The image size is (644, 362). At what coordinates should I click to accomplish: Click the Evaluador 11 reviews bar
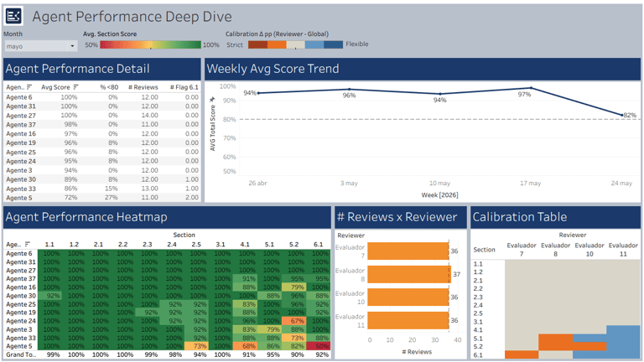pyautogui.click(x=408, y=321)
